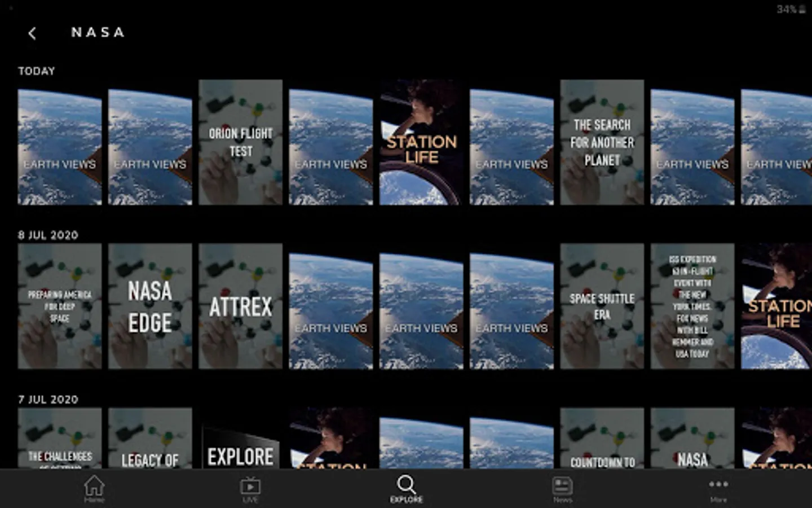Tap the NASA page title

click(x=98, y=32)
